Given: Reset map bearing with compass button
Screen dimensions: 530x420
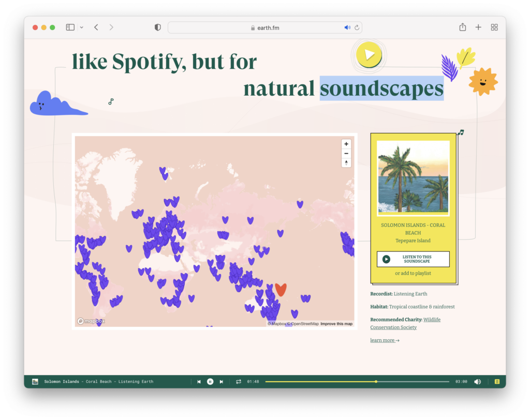Looking at the screenshot, I should pyautogui.click(x=346, y=163).
